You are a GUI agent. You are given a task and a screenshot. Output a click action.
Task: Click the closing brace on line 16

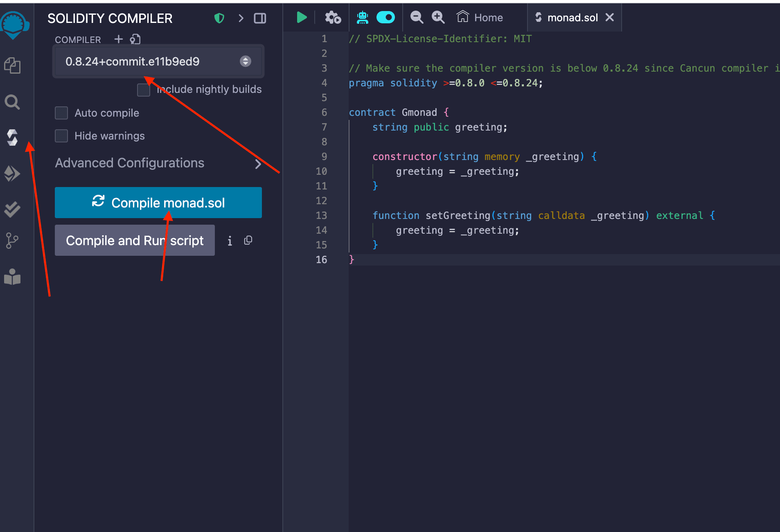(352, 259)
